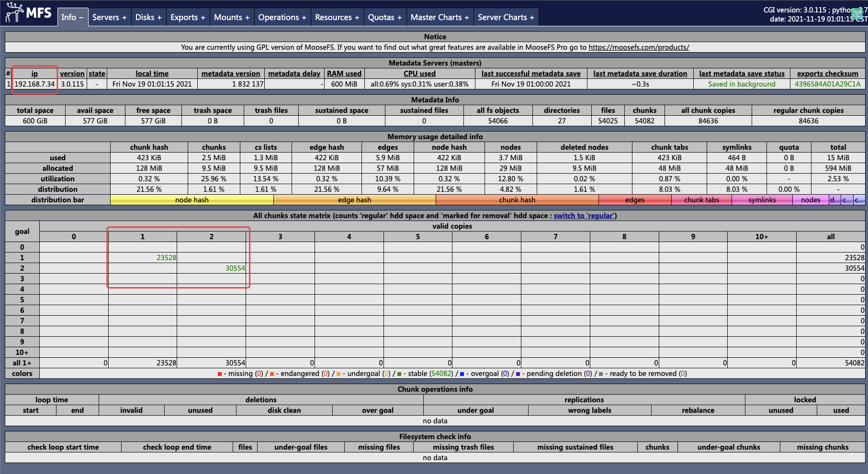
Task: Add Mounts section via its plus sign
Action: pyautogui.click(x=247, y=17)
